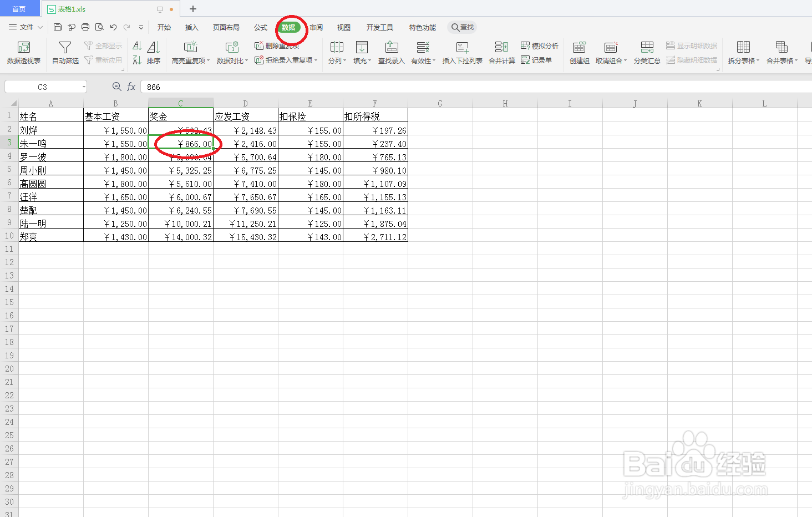The height and width of the screenshot is (517, 812).
Task: Click 删除重复项 remove duplicates
Action: point(277,46)
